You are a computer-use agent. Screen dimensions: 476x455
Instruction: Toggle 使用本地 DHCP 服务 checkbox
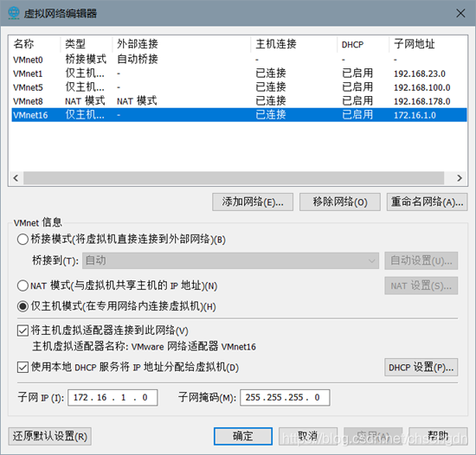[x=23, y=368]
